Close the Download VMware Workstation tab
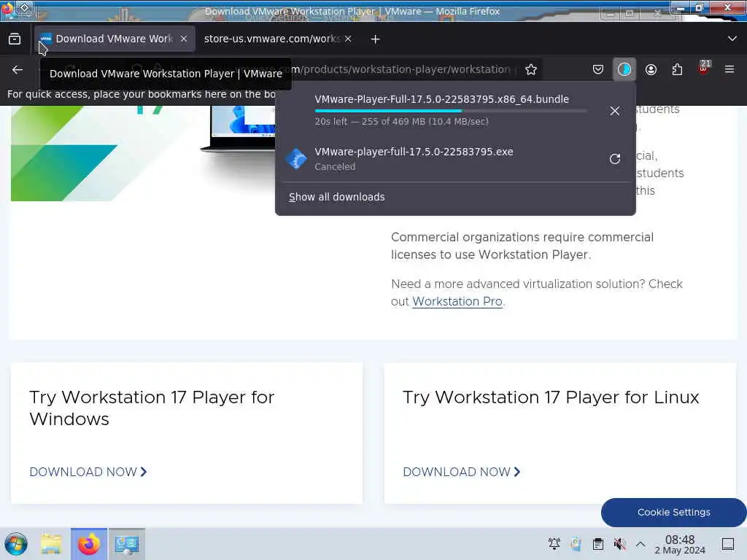The width and height of the screenshot is (747, 560). pos(184,39)
